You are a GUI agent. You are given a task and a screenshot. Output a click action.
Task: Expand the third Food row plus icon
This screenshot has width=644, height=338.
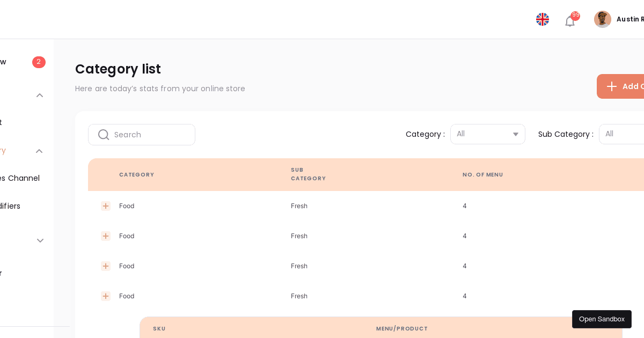click(x=106, y=266)
